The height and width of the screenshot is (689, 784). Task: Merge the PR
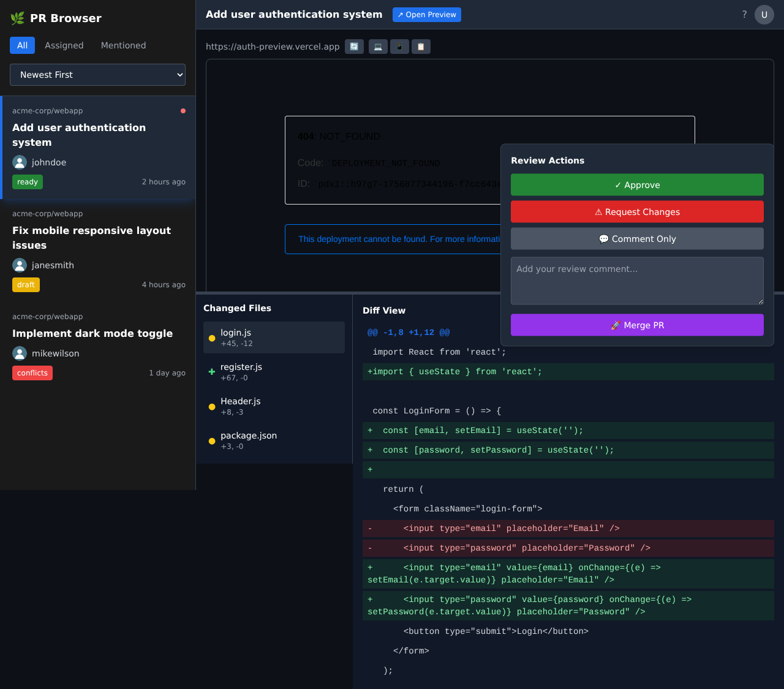(x=637, y=325)
